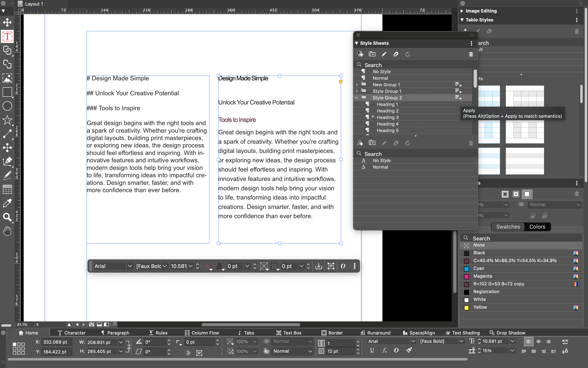
Task: Switch to the Character tab
Action: pyautogui.click(x=71, y=333)
